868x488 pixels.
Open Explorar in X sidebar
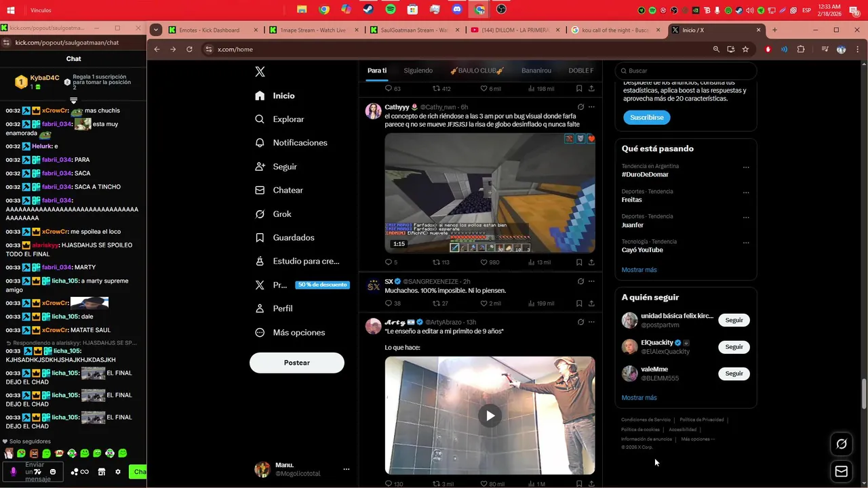click(280, 119)
